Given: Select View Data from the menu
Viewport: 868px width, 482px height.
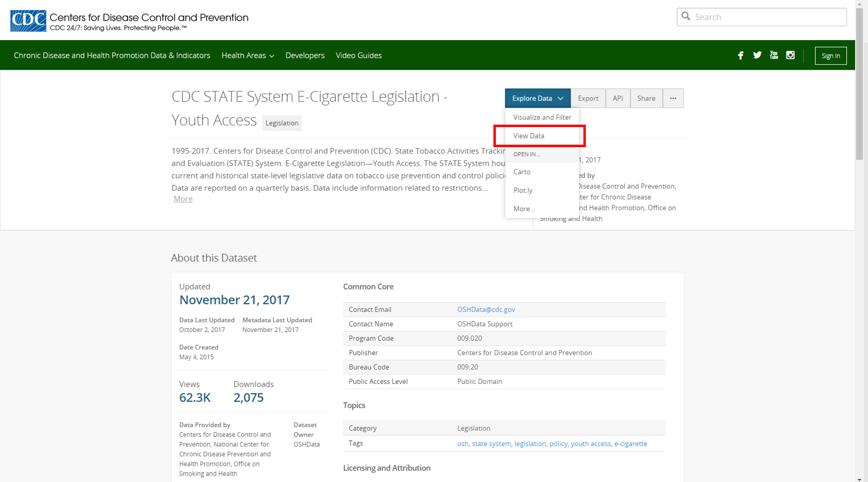Looking at the screenshot, I should click(x=529, y=136).
